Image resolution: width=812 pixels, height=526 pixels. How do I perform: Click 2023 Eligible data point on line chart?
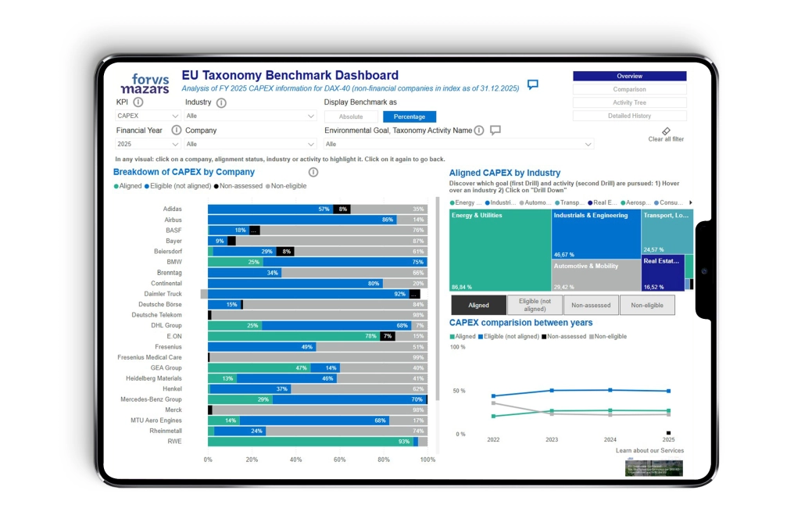pyautogui.click(x=552, y=390)
